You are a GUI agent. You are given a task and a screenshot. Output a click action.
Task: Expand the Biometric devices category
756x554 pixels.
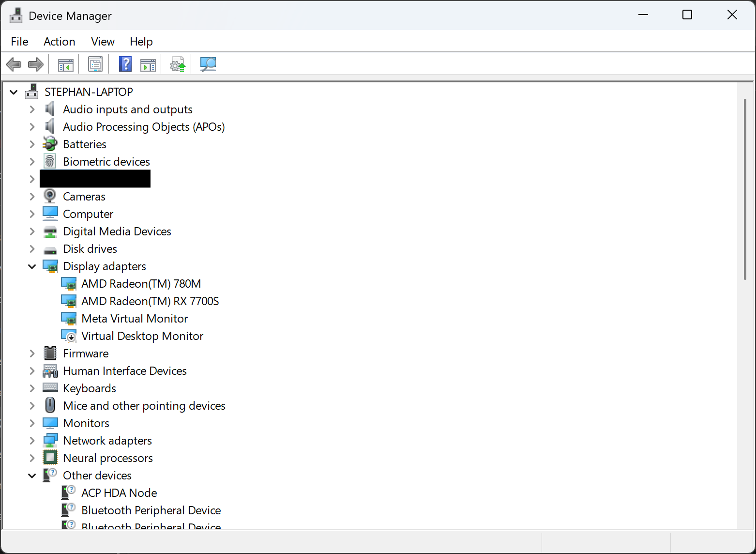(x=32, y=161)
